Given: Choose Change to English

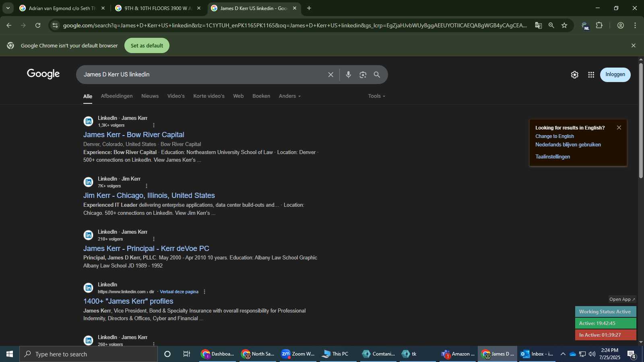Looking at the screenshot, I should pos(555,136).
